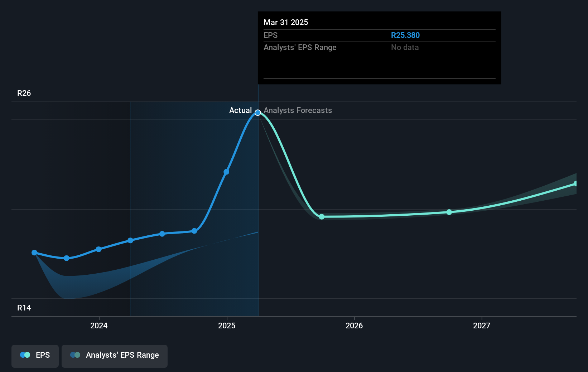
Task: Select the Analysts Forecasts section label
Action: pos(298,111)
